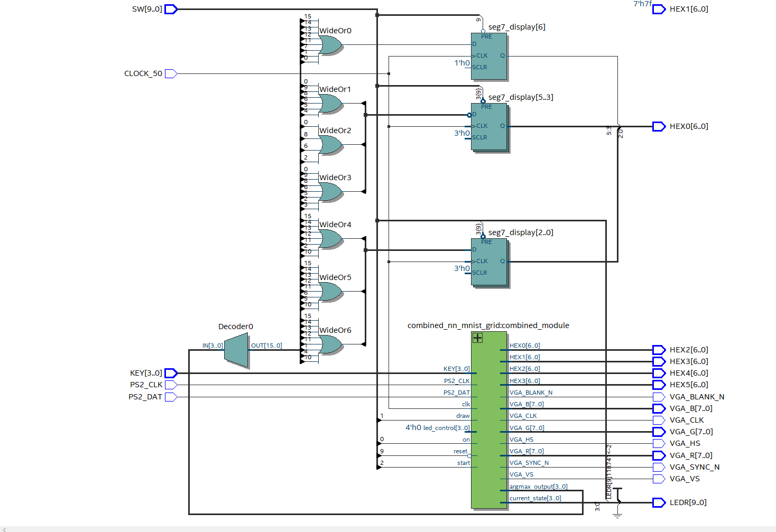776x532 pixels.
Task: Click the reset input port label
Action: [460, 451]
